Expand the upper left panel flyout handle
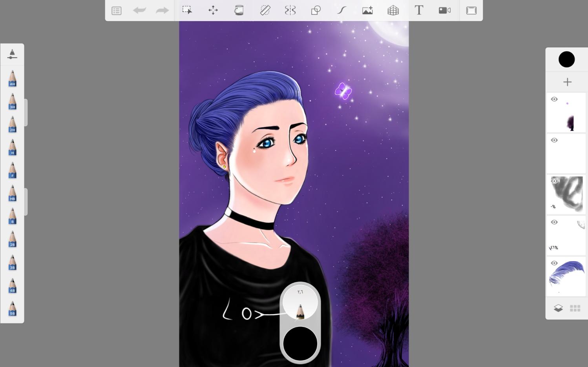The image size is (588, 367). click(x=26, y=113)
